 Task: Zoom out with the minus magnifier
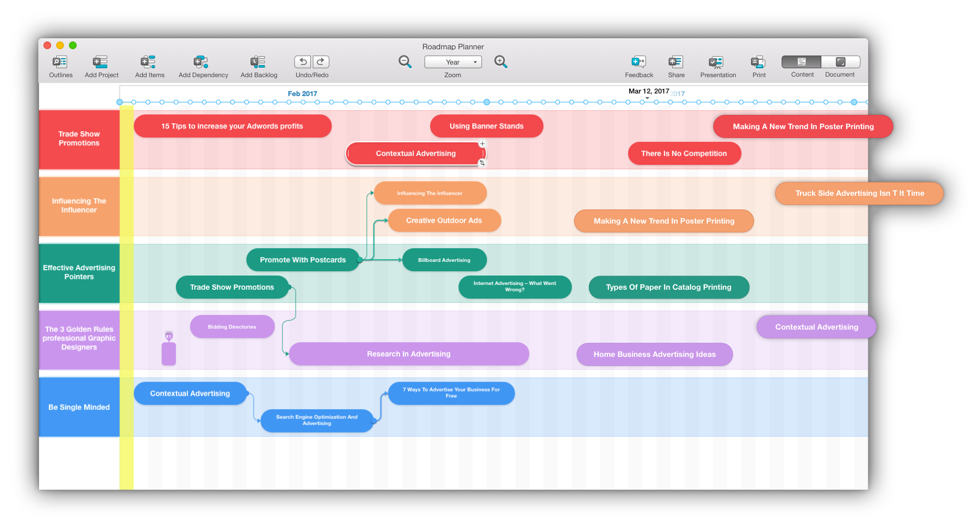click(405, 62)
